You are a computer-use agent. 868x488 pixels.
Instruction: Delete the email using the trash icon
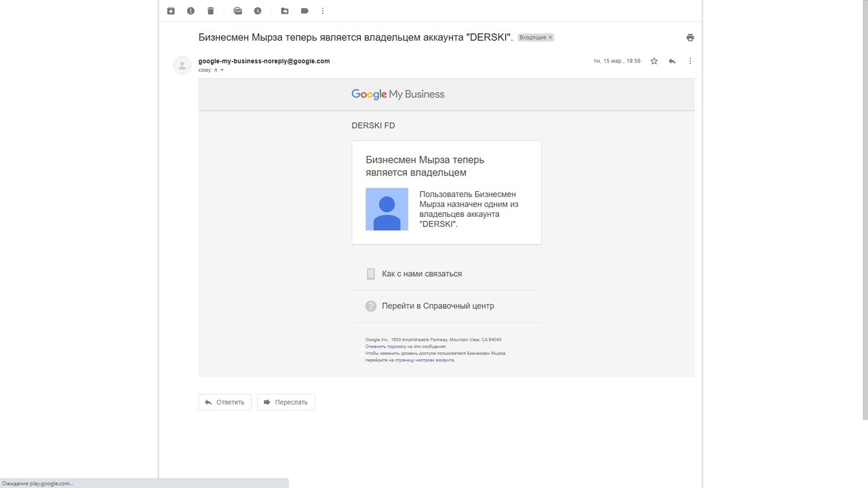(x=210, y=11)
